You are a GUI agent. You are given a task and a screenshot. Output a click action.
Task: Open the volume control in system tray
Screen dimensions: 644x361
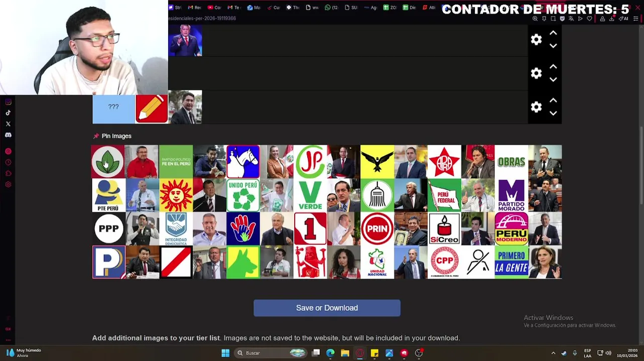(608, 353)
